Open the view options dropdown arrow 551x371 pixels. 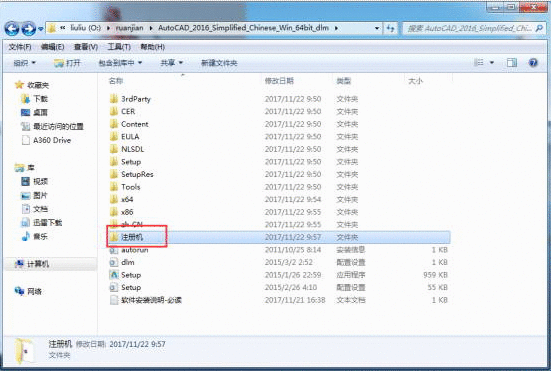coord(492,63)
